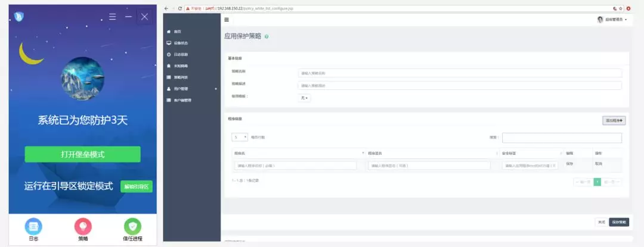Open the 策略 policy lightbulb icon
Screen dimensions: 644x247
coord(83,227)
